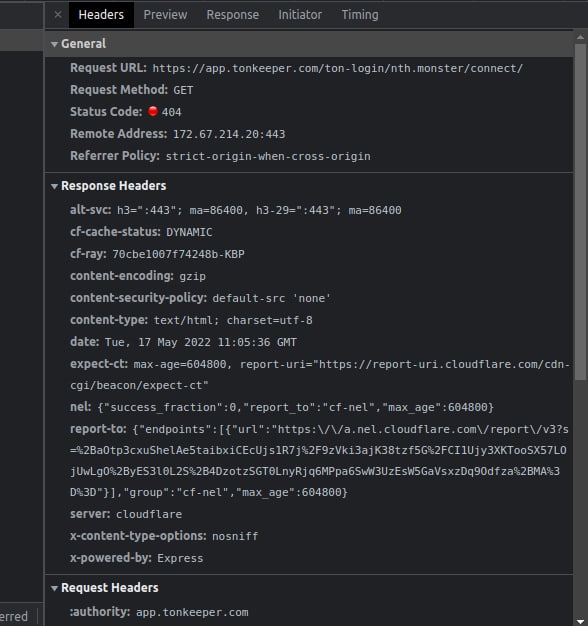Open the Timing tab
The height and width of the screenshot is (626, 588).
click(360, 15)
